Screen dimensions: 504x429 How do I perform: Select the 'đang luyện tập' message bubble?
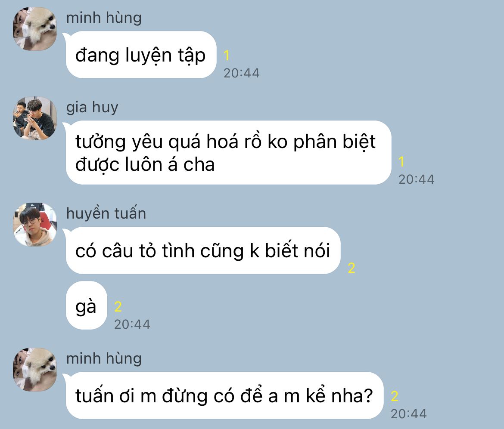[x=141, y=55]
